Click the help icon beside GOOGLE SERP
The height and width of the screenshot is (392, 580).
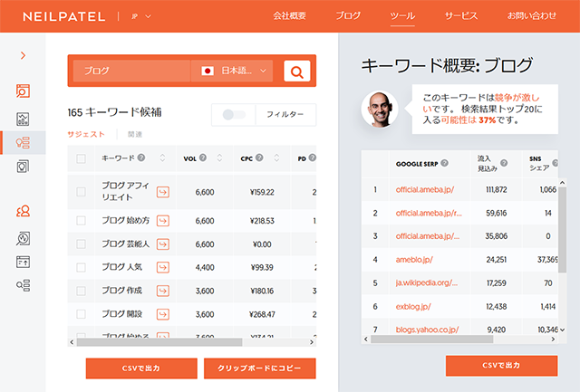[x=445, y=163]
